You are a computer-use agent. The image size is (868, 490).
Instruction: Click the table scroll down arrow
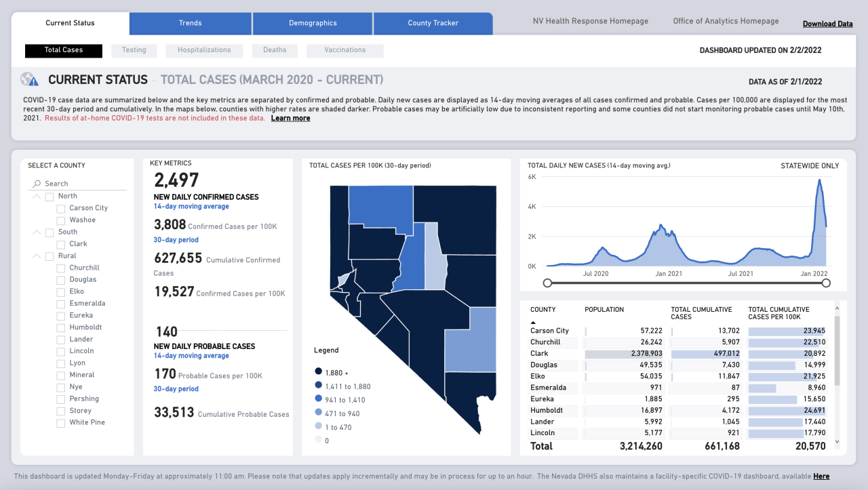[x=836, y=442]
